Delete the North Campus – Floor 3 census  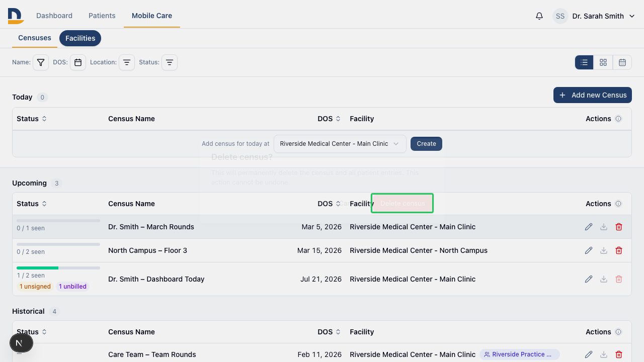pos(619,250)
